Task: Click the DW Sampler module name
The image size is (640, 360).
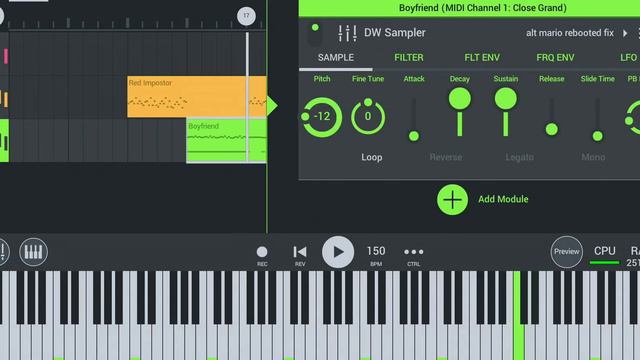Action: click(x=394, y=33)
